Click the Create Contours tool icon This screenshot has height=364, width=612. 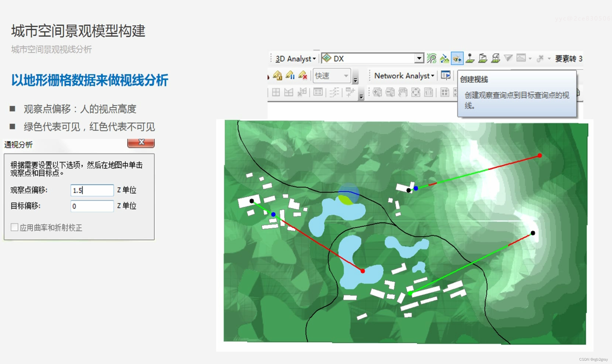click(432, 59)
